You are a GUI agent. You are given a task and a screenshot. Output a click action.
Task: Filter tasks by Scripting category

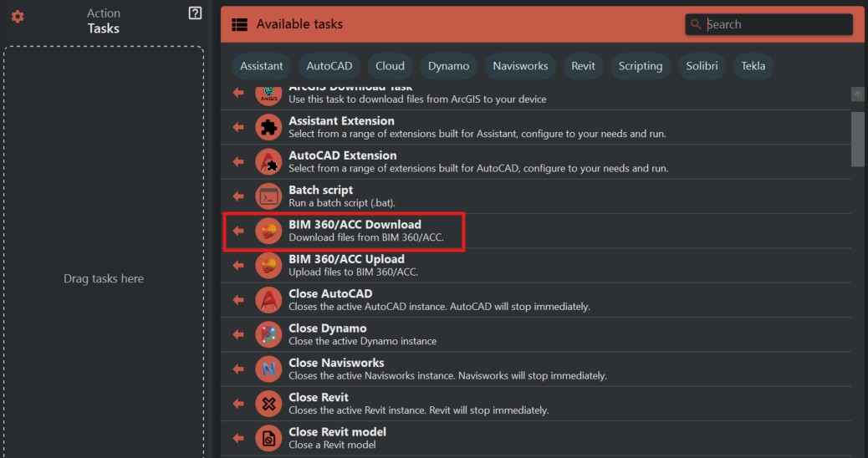click(641, 66)
